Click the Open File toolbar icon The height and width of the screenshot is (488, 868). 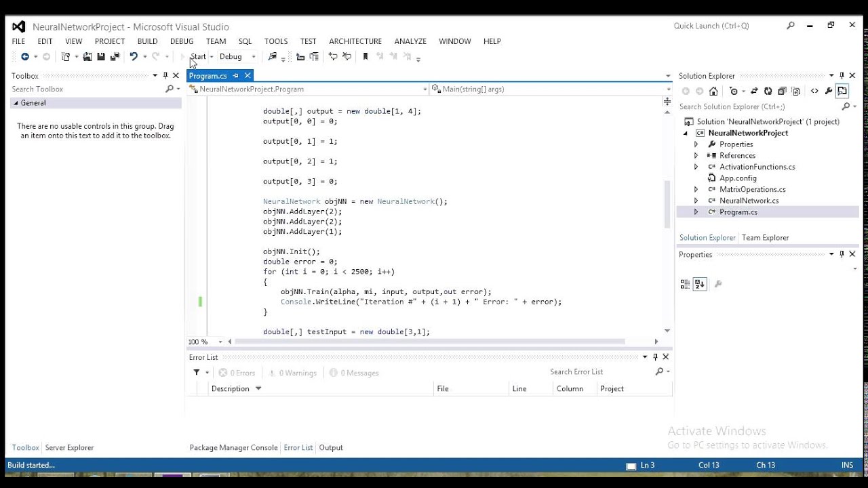87,57
